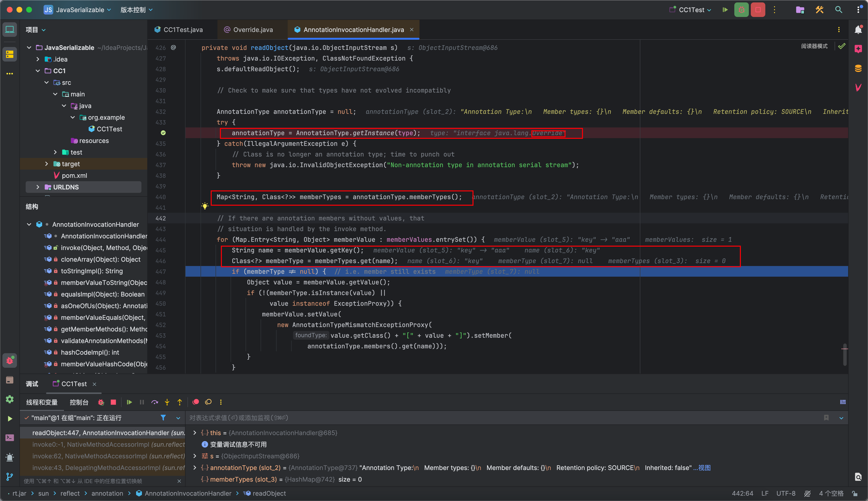Click the ...视图 link for annotationType
The image size is (868, 501).
702,468
